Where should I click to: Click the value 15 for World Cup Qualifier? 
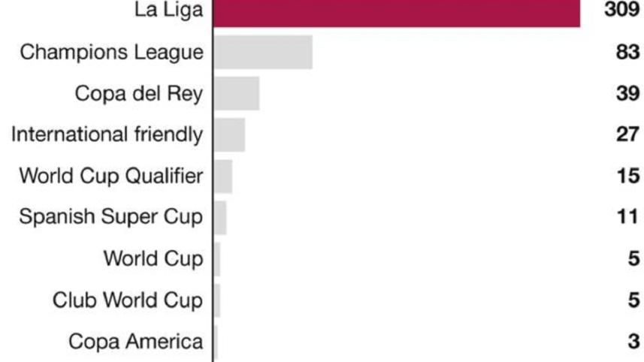627,176
